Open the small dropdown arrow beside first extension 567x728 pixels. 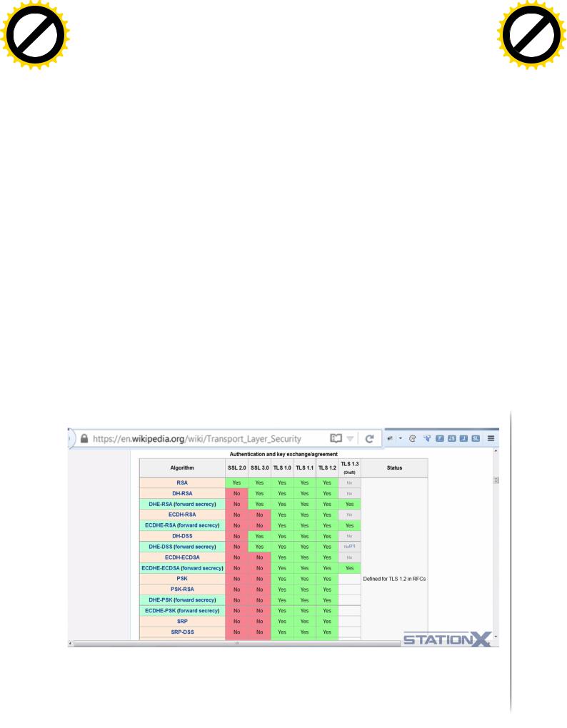coord(401,438)
